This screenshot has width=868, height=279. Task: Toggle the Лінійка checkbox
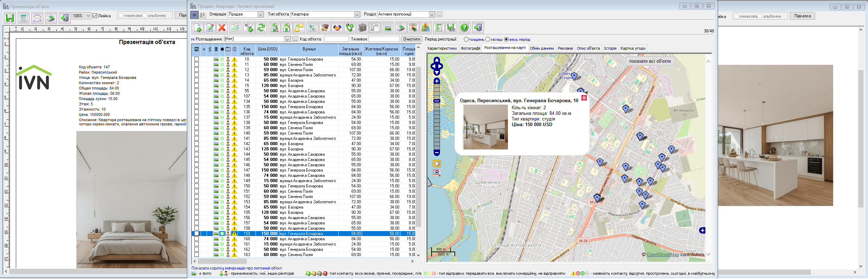95,16
